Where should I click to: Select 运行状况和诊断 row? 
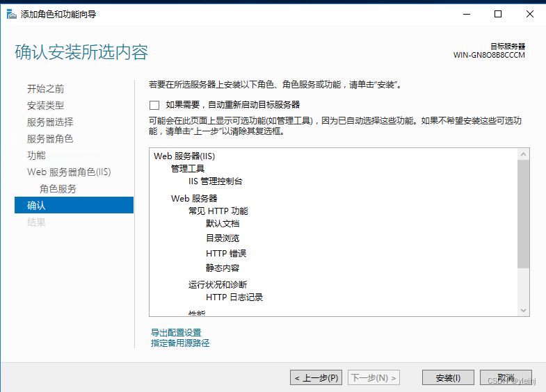[218, 285]
